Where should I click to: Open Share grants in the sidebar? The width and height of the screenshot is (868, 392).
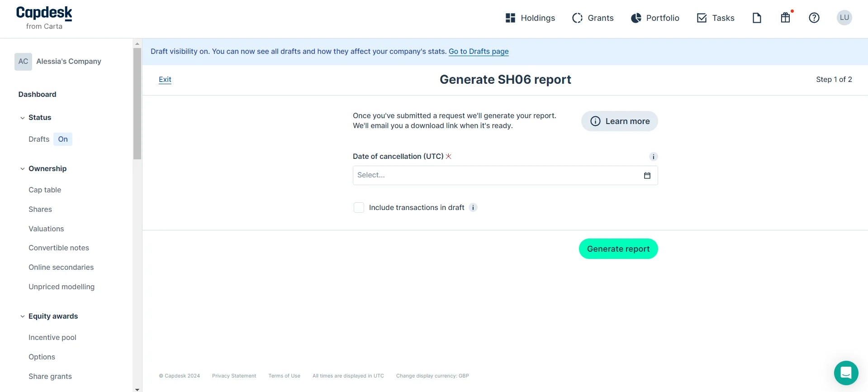pos(50,377)
